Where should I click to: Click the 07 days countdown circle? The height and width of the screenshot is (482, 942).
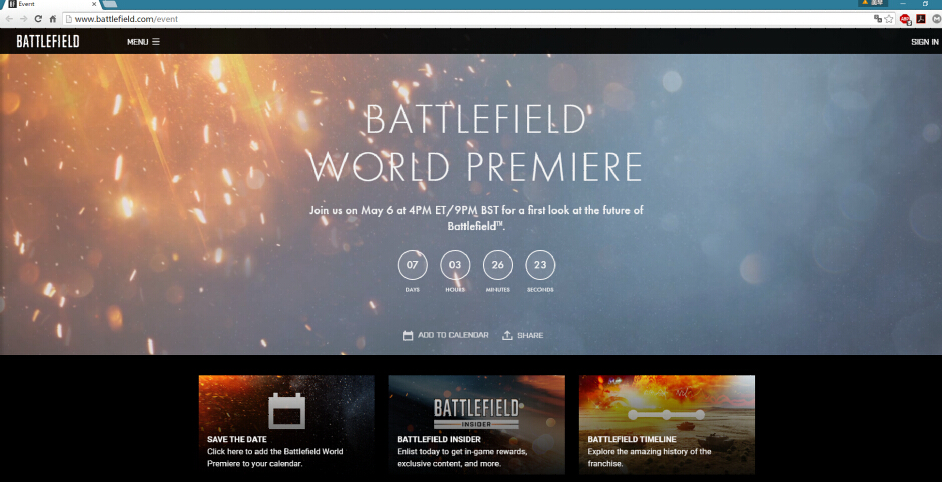click(413, 265)
